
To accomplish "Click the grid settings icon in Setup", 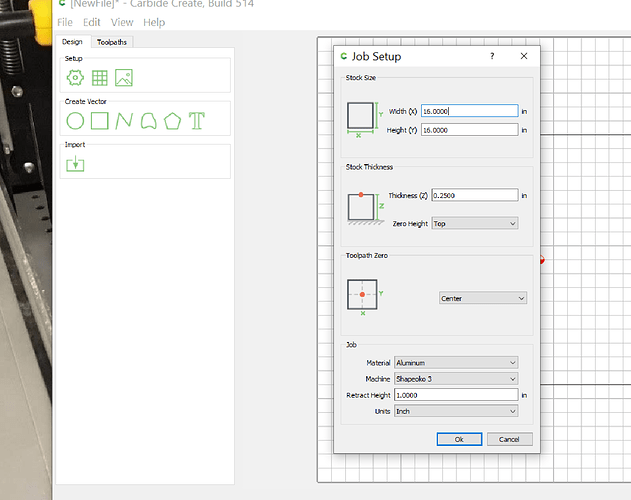I will (x=99, y=78).
